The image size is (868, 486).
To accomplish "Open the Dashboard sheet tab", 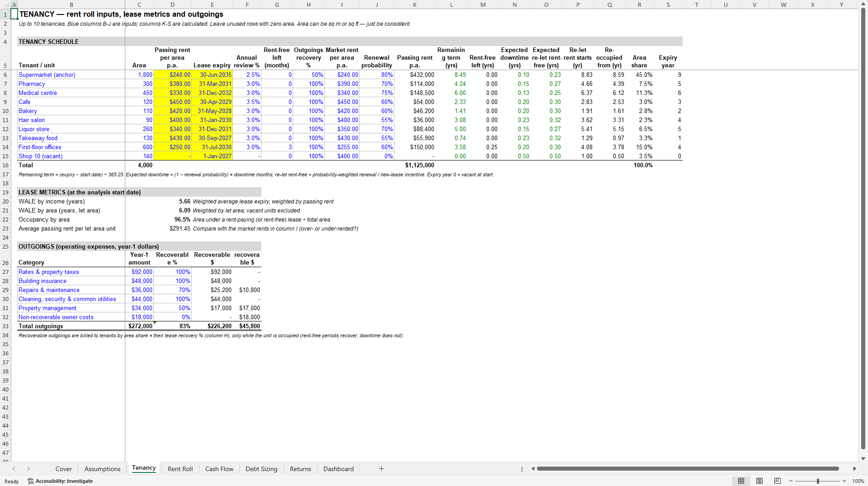I will pyautogui.click(x=338, y=469).
